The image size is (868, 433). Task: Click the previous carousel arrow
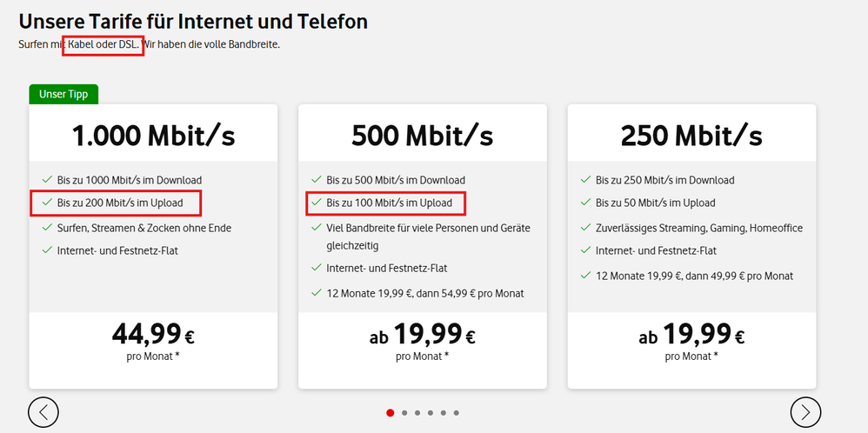click(43, 411)
